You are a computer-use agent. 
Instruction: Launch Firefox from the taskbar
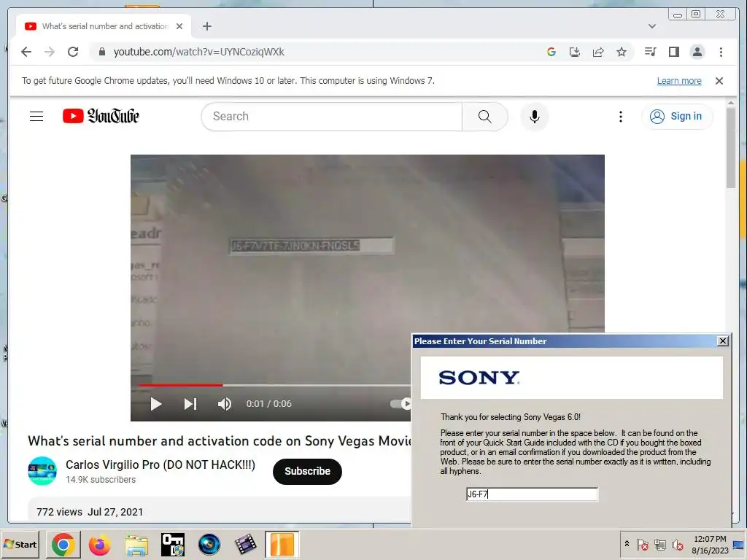pos(99,545)
